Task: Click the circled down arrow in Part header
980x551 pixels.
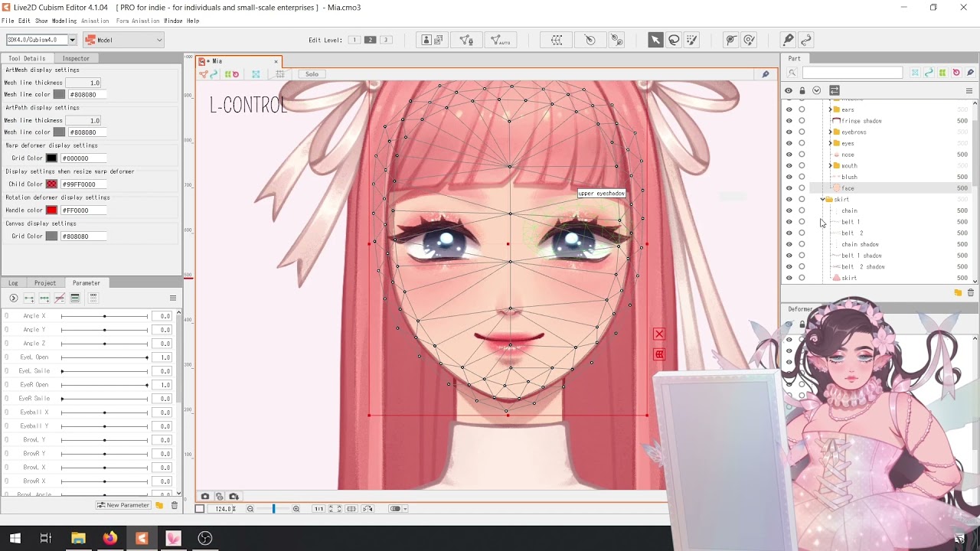Action: 817,90
